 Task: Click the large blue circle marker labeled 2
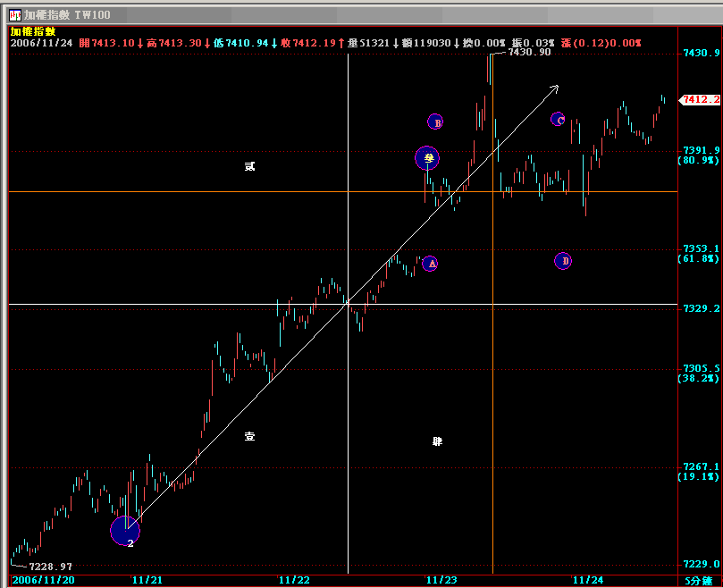pyautogui.click(x=125, y=531)
